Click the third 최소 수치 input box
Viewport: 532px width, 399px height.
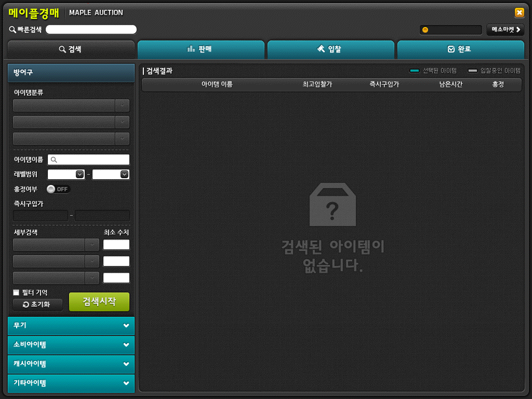click(116, 278)
